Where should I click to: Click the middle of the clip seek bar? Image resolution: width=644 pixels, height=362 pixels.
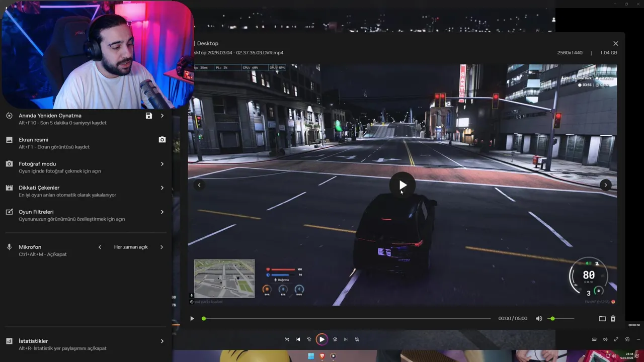point(347,318)
